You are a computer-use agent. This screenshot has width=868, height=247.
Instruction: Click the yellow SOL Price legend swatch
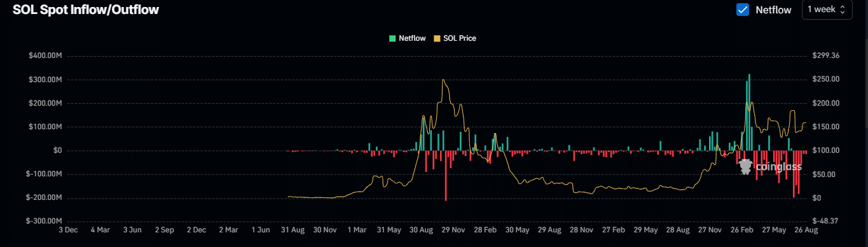click(436, 38)
